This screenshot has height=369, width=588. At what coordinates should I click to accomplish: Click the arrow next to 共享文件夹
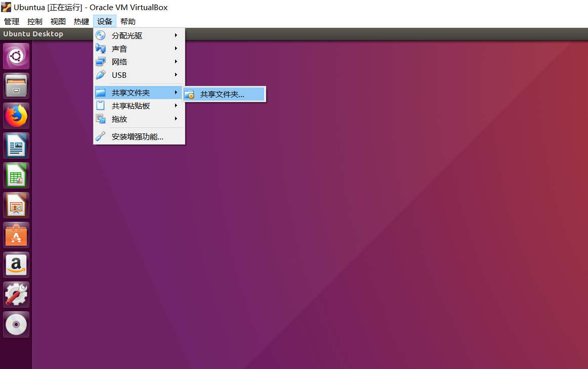(176, 93)
